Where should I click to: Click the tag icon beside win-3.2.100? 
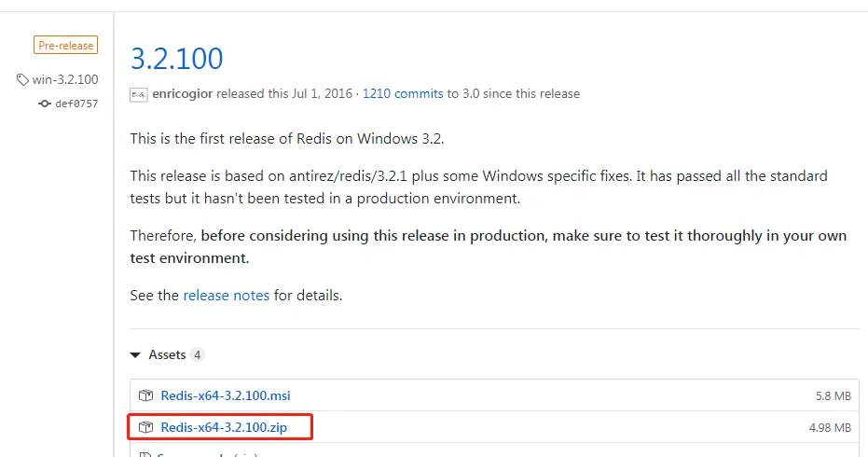tap(22, 80)
